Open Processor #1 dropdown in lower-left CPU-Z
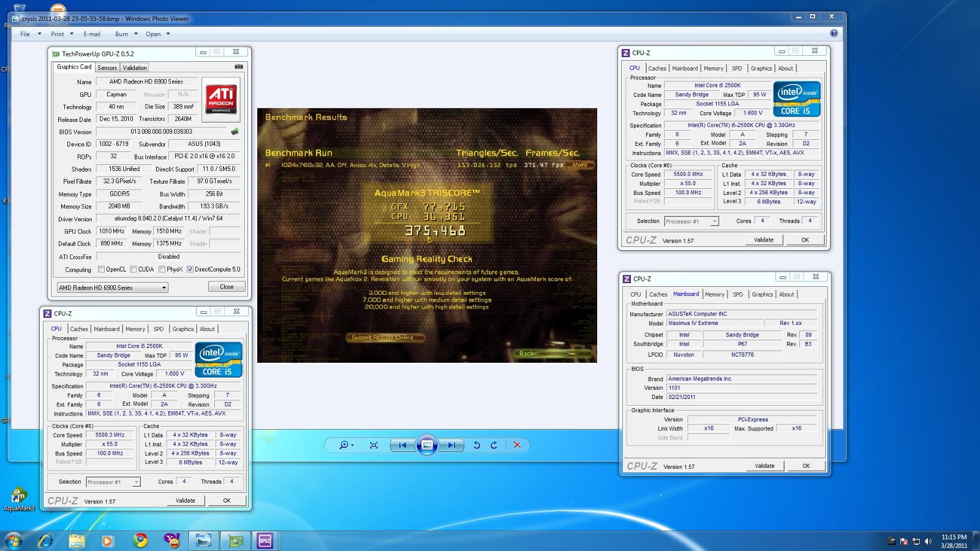Viewport: 980px width, 551px height. coord(113,482)
